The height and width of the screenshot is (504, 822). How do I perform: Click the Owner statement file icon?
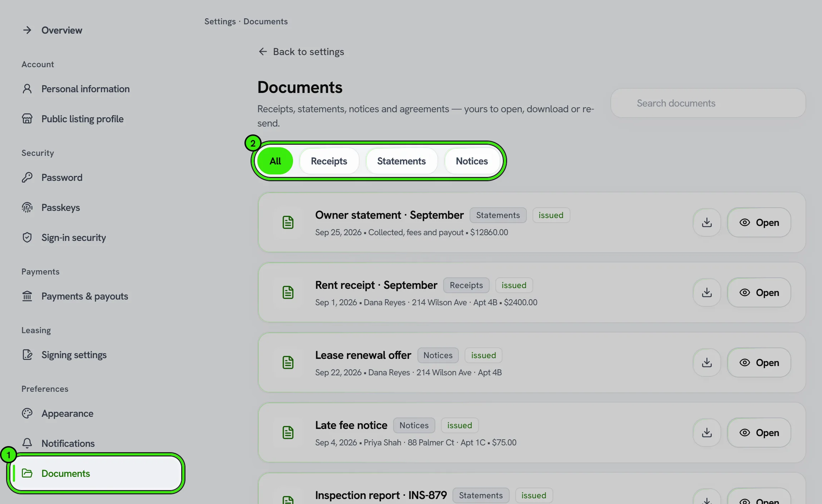click(x=288, y=222)
